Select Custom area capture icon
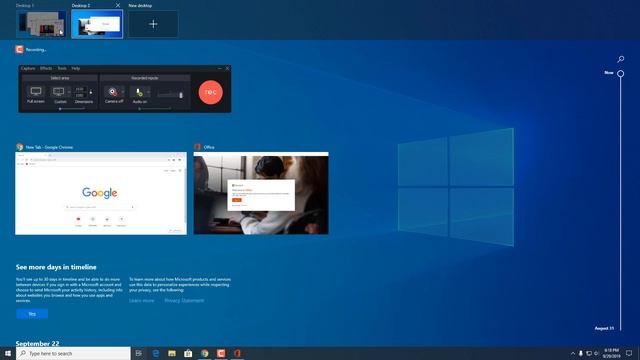 (x=59, y=92)
